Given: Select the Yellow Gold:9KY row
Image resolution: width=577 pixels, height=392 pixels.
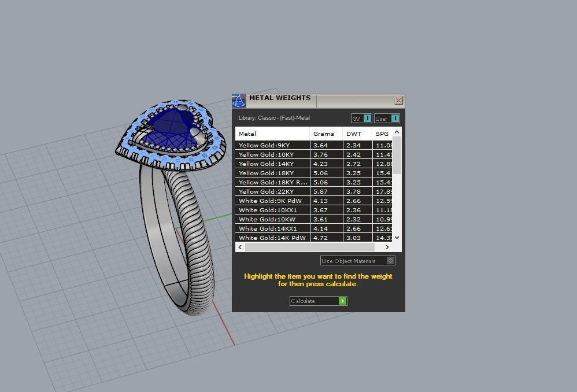Looking at the screenshot, I should click(313, 145).
